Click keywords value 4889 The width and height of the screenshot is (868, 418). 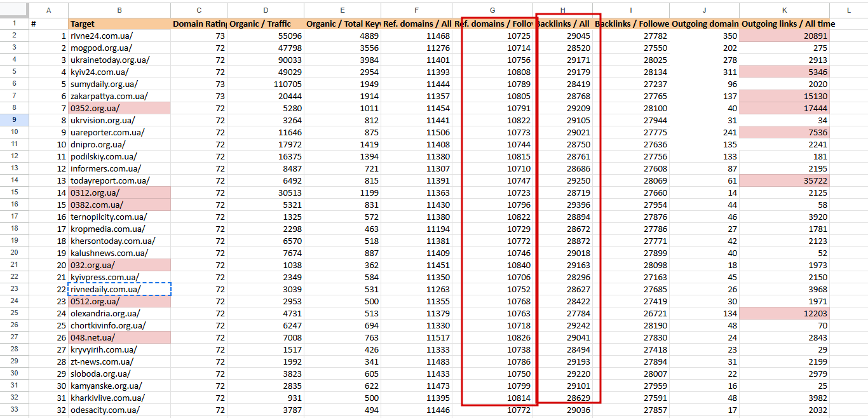point(342,36)
